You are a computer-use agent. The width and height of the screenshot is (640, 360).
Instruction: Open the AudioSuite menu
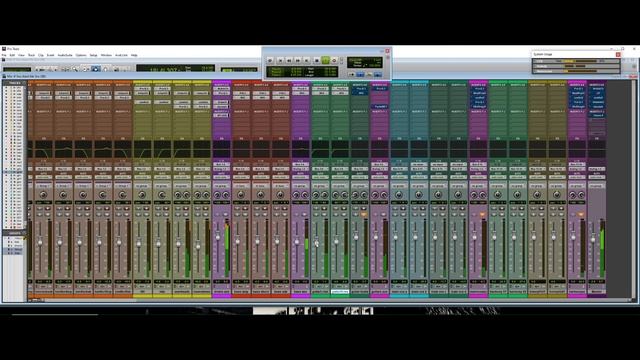tap(65, 55)
